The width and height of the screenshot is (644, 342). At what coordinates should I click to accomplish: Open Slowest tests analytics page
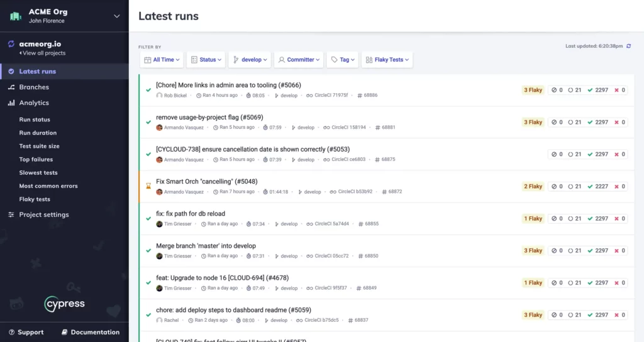point(38,173)
